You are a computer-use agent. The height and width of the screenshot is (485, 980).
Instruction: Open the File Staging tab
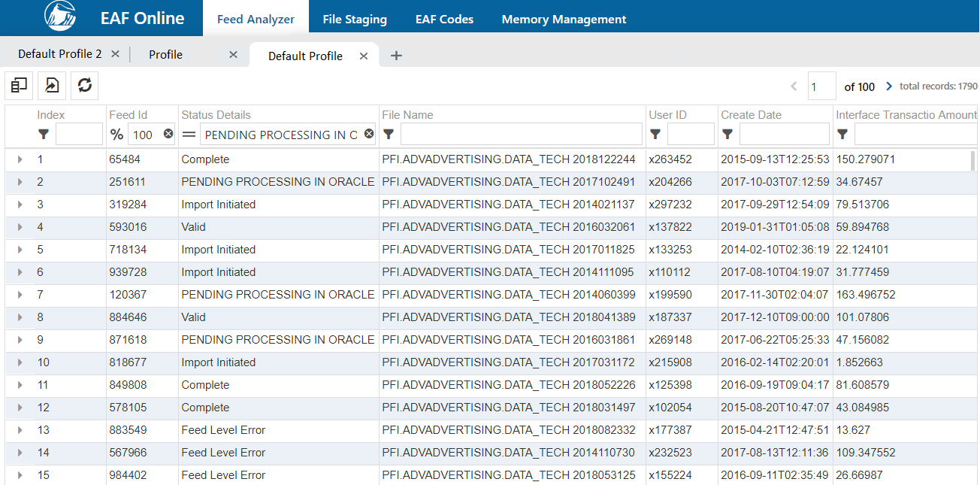coord(355,20)
